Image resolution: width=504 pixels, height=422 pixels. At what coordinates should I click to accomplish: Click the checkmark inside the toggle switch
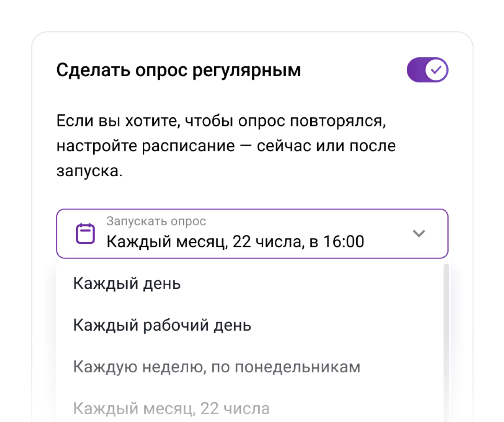(436, 70)
